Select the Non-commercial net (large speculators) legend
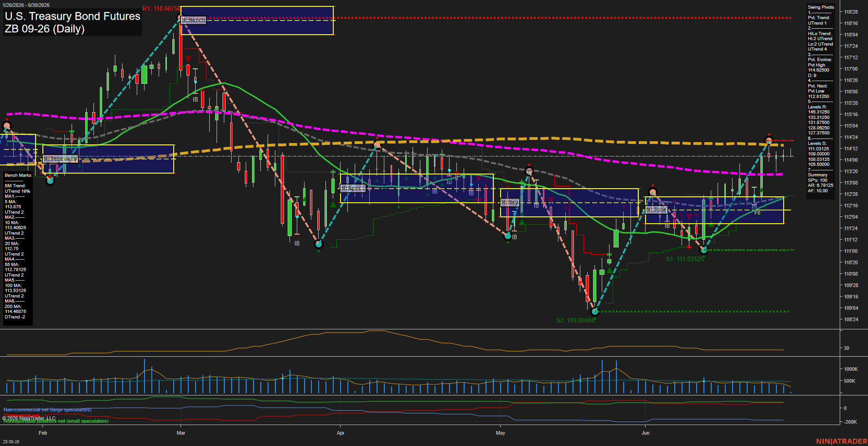This screenshot has width=868, height=446. click(47, 410)
